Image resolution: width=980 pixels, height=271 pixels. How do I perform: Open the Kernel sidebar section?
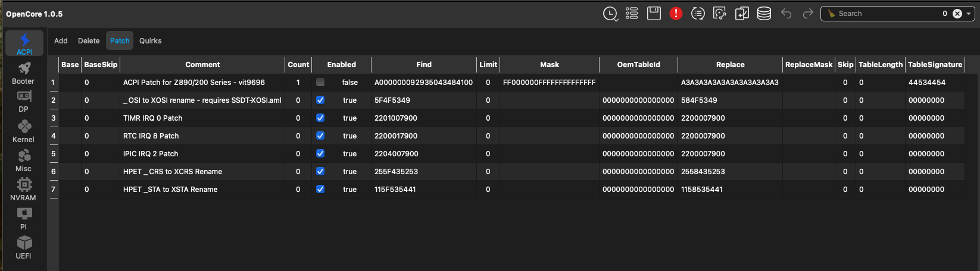point(23,131)
